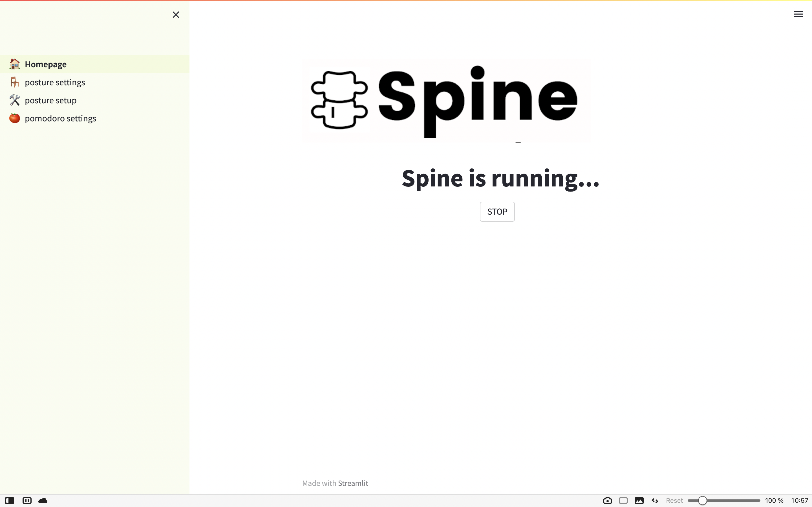
Task: Take a screenshot with the camera icon
Action: [607, 501]
